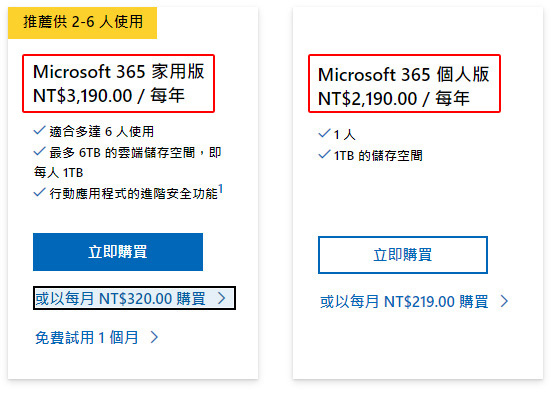Screen dimensions: 559x395
Task: Click the NT$3,190.00 / 每年 price text
Action: pos(111,97)
